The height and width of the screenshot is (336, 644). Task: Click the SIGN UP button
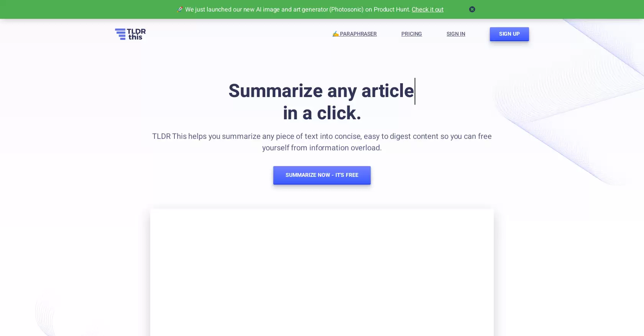pyautogui.click(x=509, y=34)
